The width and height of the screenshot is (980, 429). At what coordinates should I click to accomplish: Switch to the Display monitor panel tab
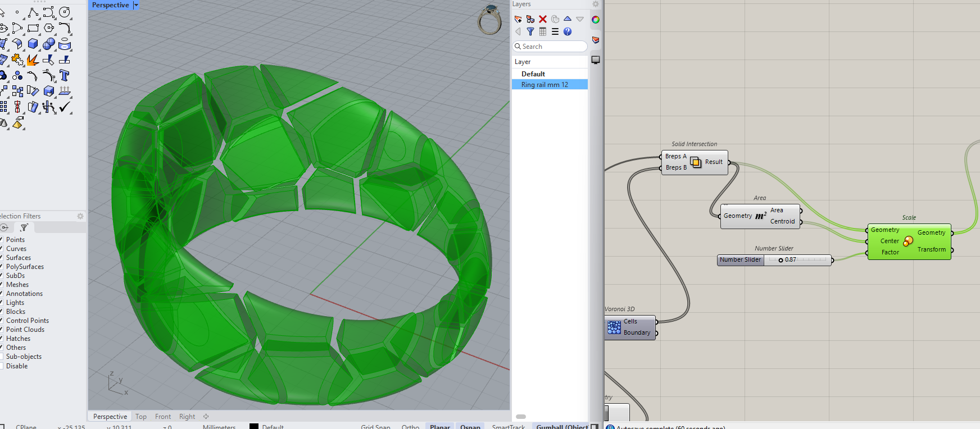click(596, 60)
